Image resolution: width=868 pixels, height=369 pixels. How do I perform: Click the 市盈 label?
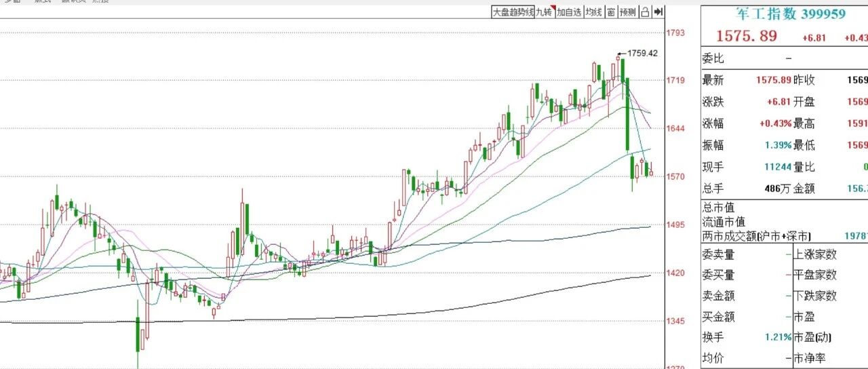click(x=804, y=317)
